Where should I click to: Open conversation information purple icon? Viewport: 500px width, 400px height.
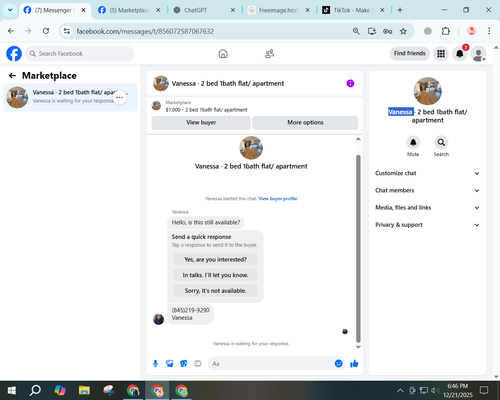point(350,83)
